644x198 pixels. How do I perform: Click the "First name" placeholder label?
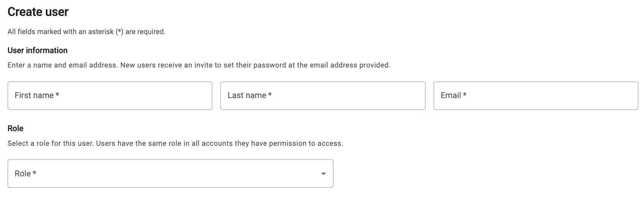(x=34, y=95)
